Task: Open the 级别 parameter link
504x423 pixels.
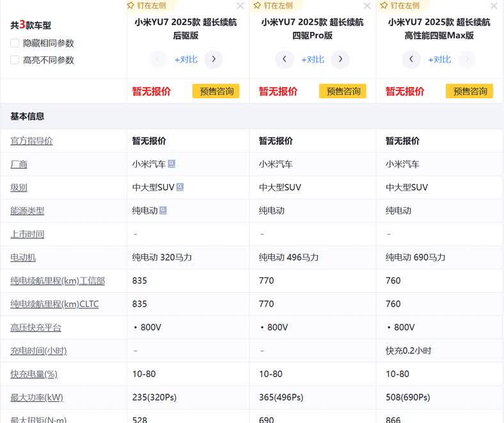Action: point(19,188)
